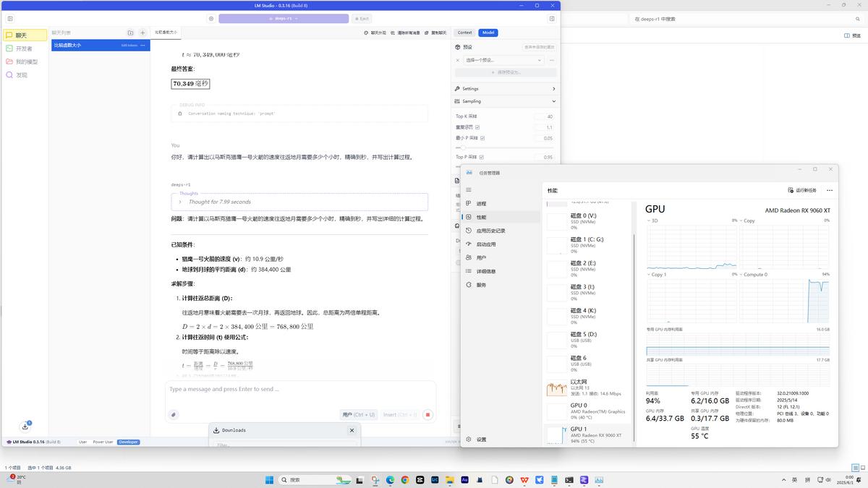Expand the Thoughts block chevron
Image resolution: width=868 pixels, height=488 pixels.
(180, 202)
